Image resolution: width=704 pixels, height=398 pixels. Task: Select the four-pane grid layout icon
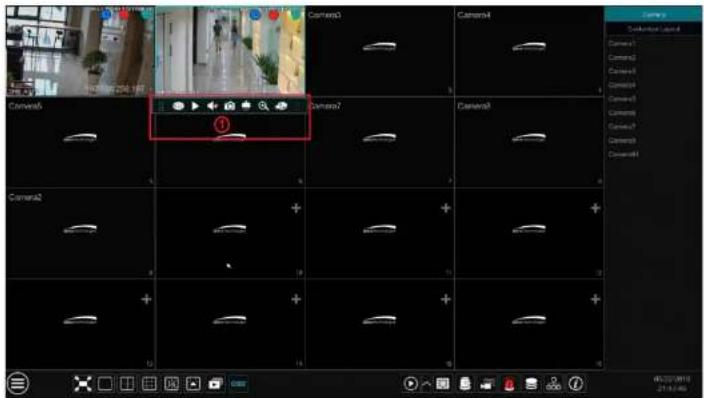point(149,384)
